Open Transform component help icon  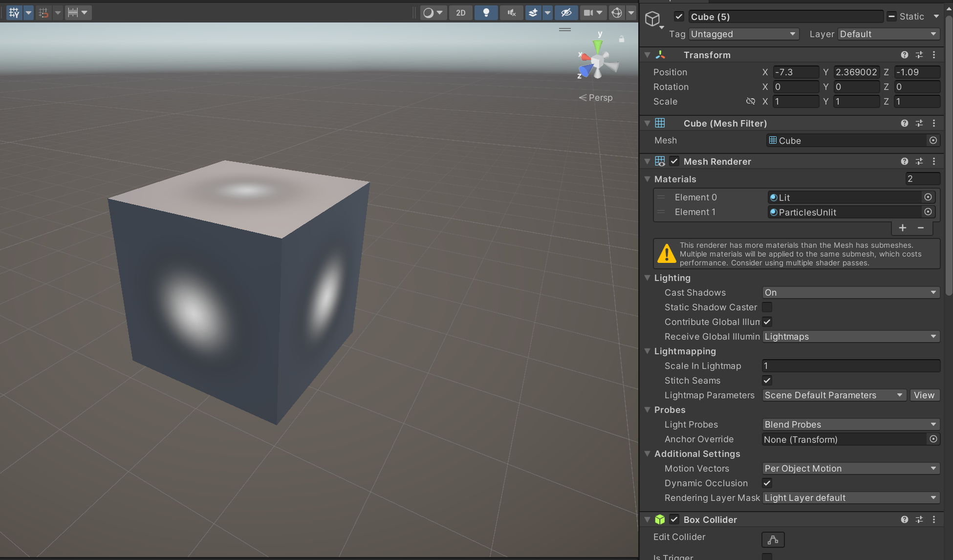(x=904, y=55)
